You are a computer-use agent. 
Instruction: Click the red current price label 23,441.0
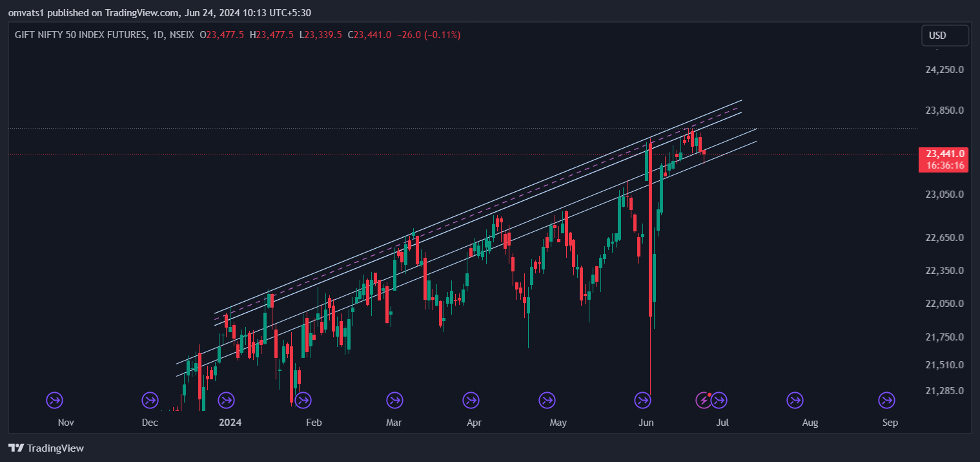click(x=945, y=154)
